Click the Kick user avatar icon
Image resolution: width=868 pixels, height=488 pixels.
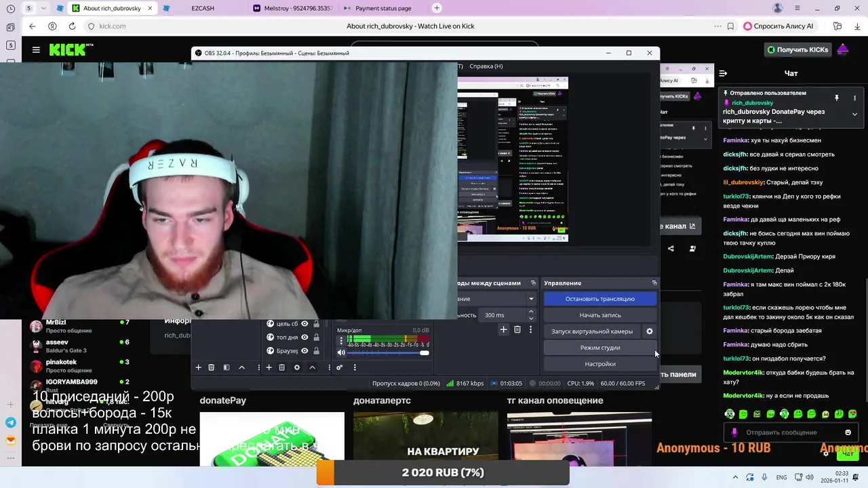842,49
